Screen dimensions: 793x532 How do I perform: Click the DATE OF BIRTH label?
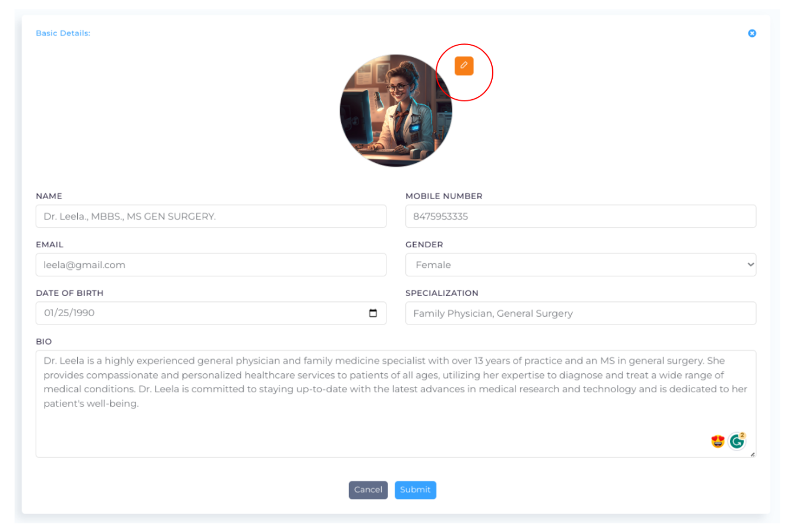[70, 293]
